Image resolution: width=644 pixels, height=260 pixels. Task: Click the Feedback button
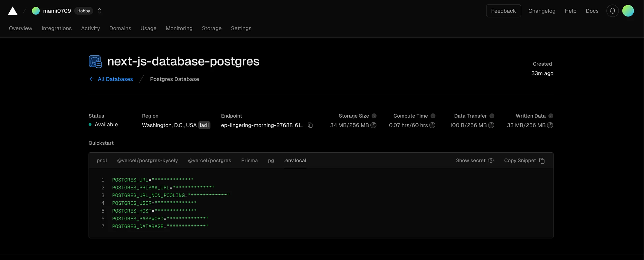[x=504, y=11]
